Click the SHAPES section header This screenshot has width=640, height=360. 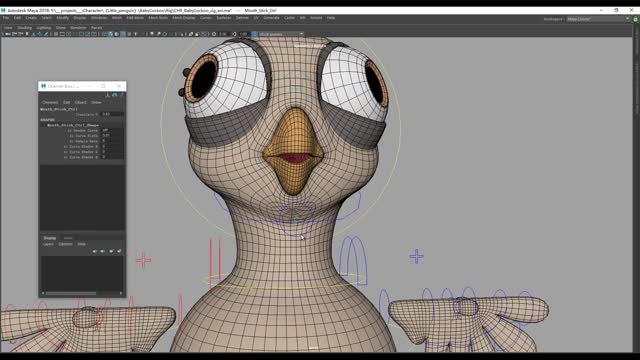point(47,120)
